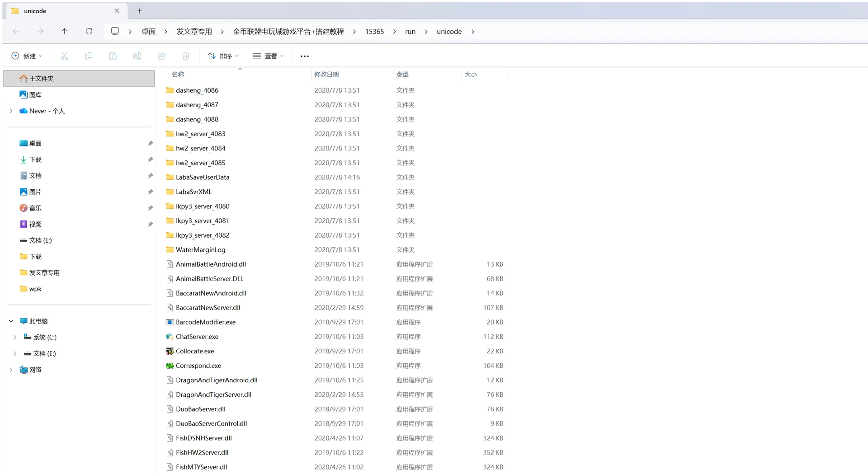868x474 pixels.
Task: Click the Cut scissors icon in toolbar
Action: [x=64, y=56]
